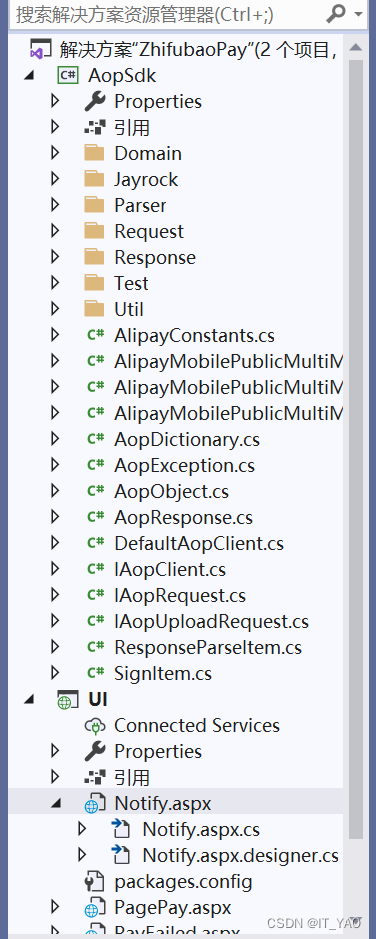Screen dimensions: 376x939
Task: Collapse the AopSdk project node
Action: click(x=29, y=75)
